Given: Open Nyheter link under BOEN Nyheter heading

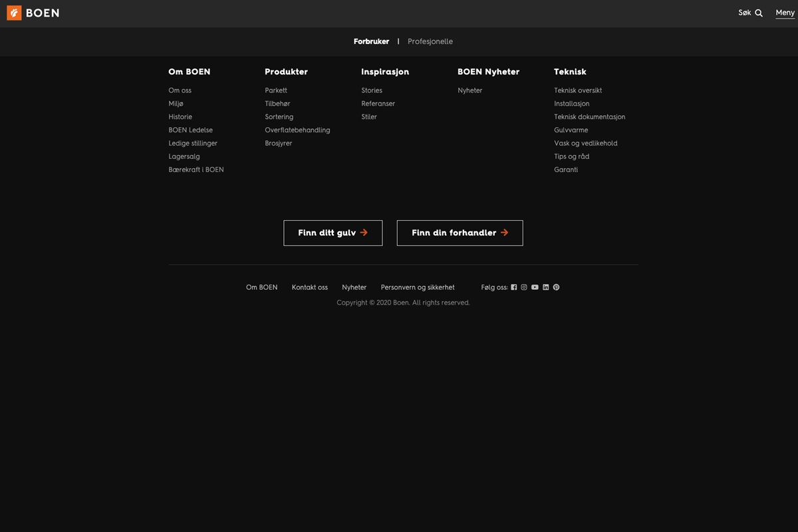Looking at the screenshot, I should 470,90.
